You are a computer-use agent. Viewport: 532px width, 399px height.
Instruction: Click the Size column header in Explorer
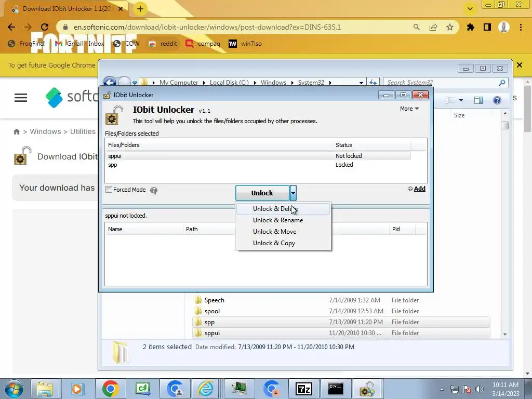(459, 115)
